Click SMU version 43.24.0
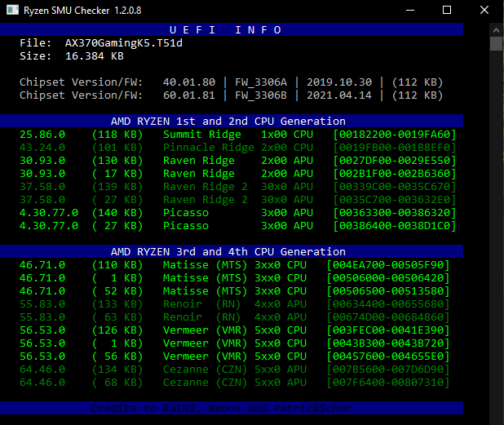Image resolution: width=504 pixels, height=425 pixels. pos(42,148)
